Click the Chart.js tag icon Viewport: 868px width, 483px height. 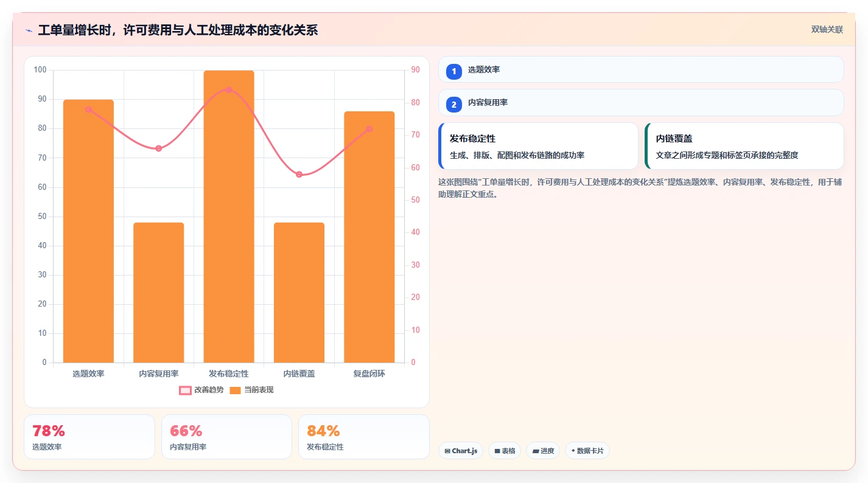447,451
